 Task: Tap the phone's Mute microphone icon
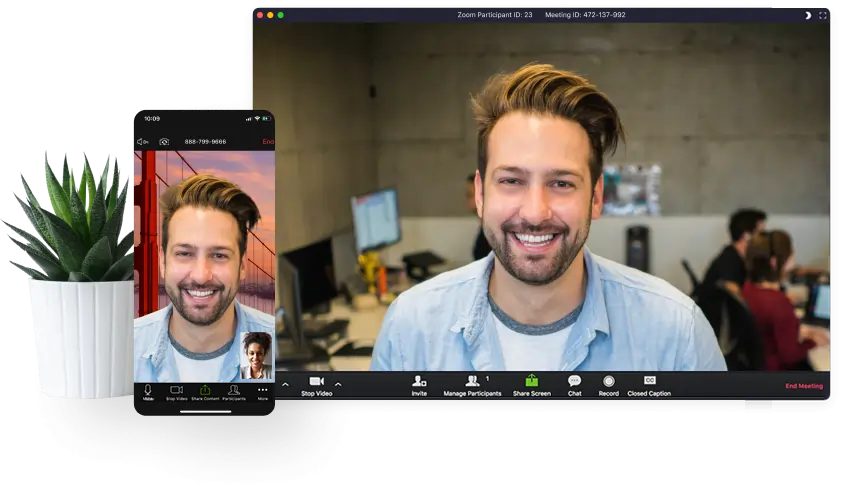tap(148, 392)
